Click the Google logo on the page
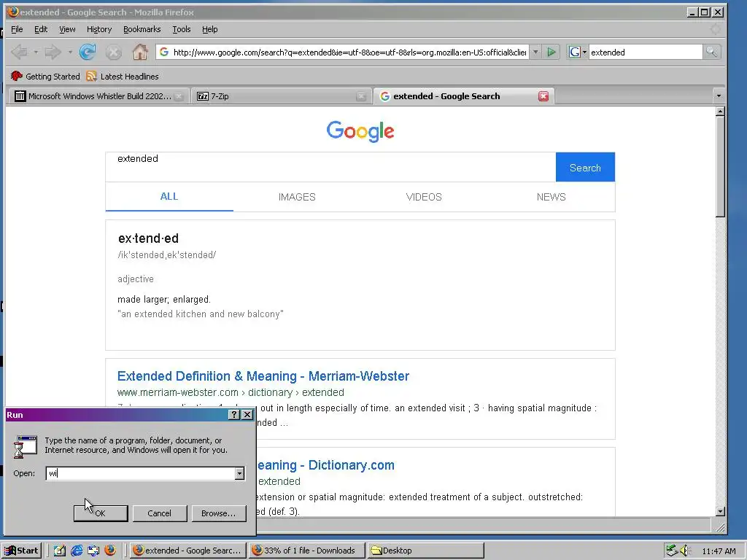 click(x=360, y=131)
